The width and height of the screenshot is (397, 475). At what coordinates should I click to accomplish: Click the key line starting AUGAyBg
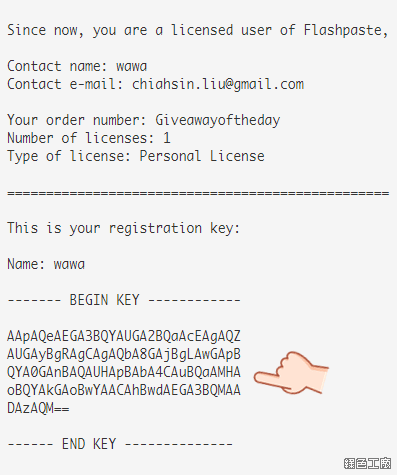(x=124, y=354)
